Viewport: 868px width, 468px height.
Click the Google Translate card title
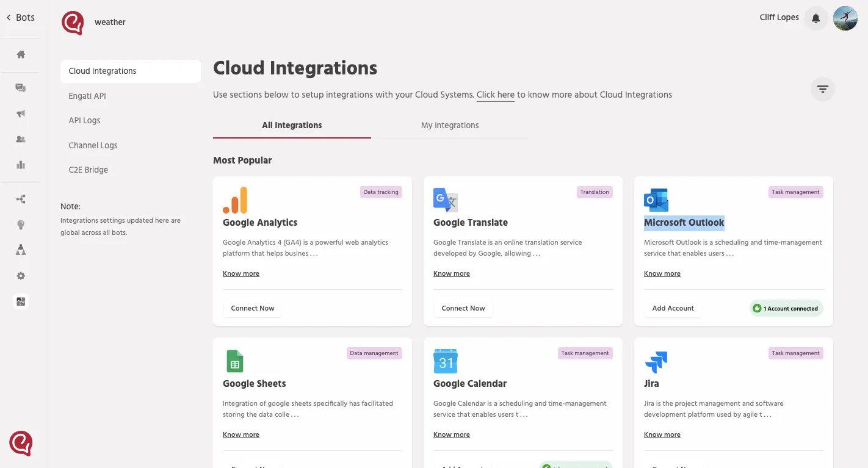pyautogui.click(x=471, y=223)
